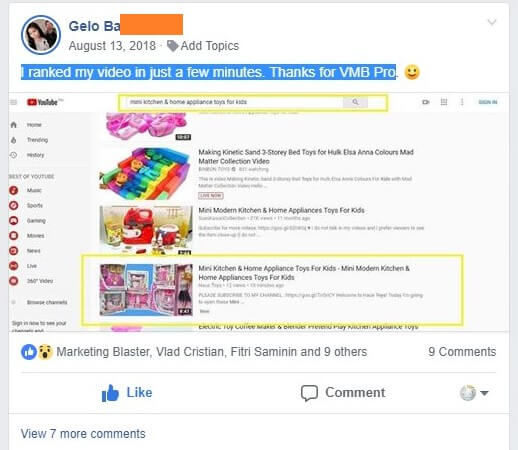Click the thumbs-up Like button
Screen dimensions: 518x450
(127, 393)
